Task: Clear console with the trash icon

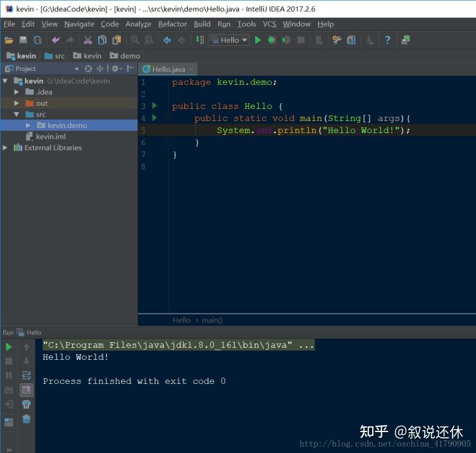Action: coord(27,419)
